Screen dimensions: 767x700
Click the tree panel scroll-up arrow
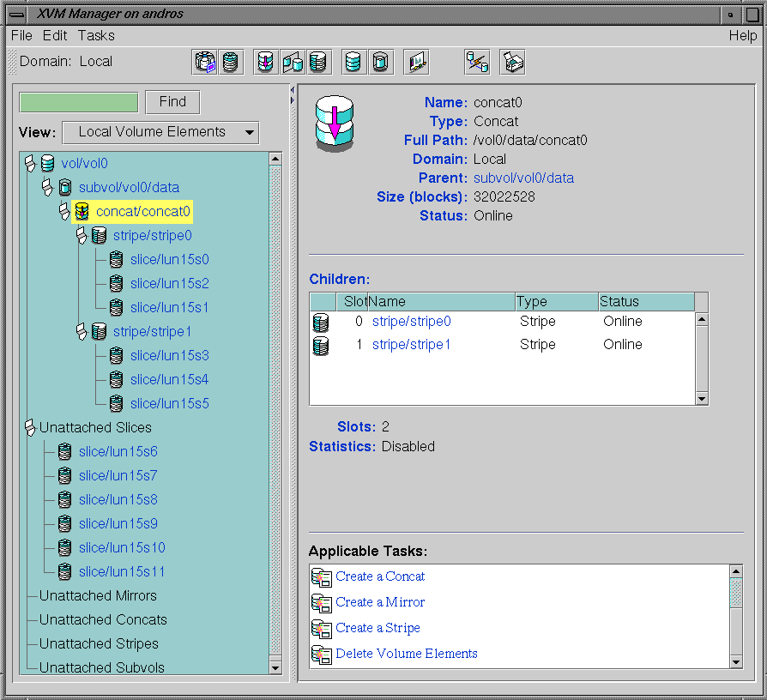[x=275, y=159]
